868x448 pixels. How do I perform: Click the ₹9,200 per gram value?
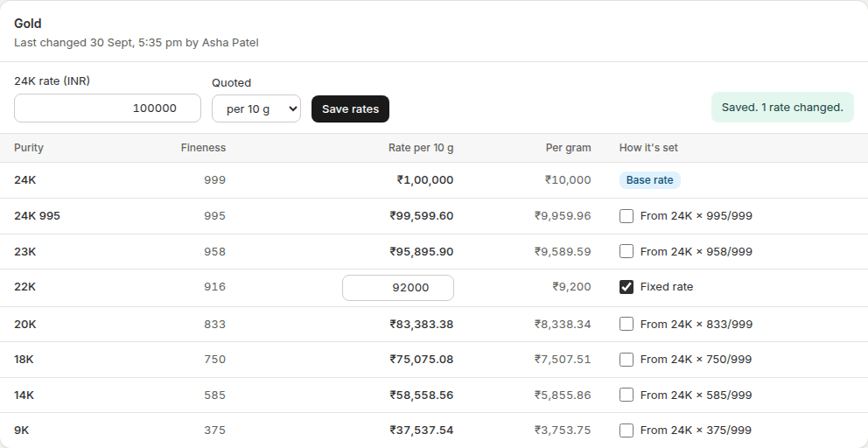click(x=571, y=287)
